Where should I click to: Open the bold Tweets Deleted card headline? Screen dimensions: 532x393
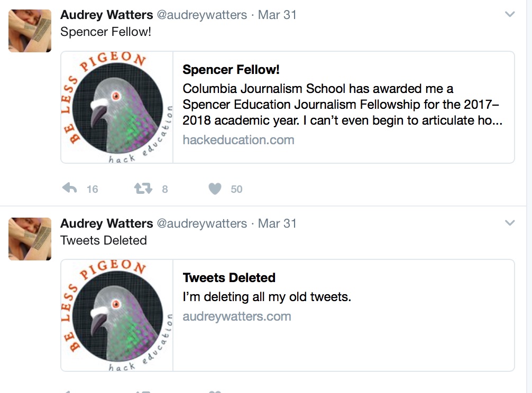point(229,278)
